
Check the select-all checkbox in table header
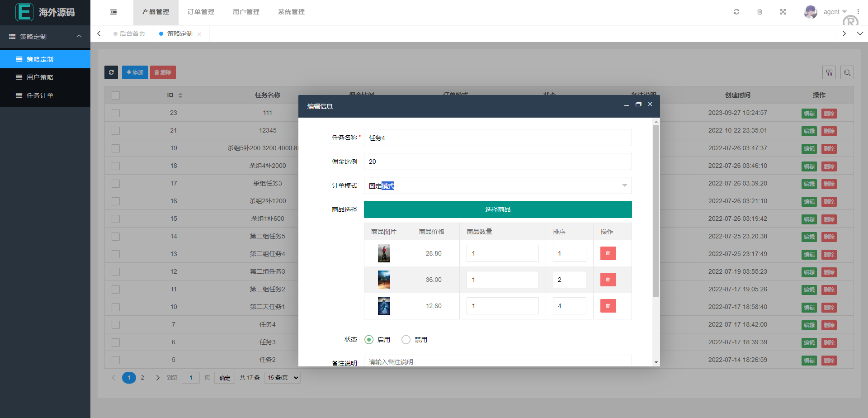(x=116, y=95)
